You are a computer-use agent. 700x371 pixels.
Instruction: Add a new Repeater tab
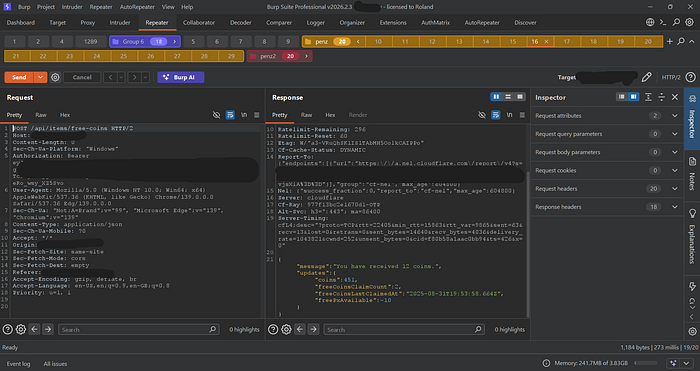(669, 42)
